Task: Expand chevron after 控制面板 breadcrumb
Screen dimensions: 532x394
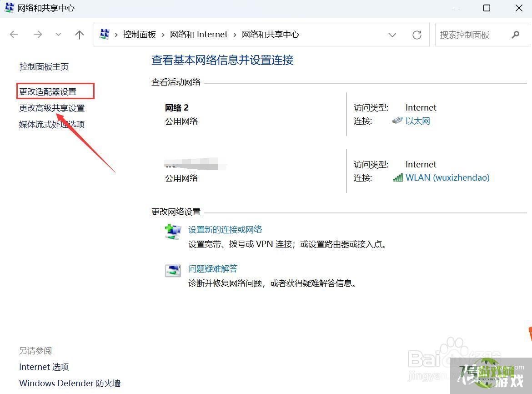Action: pos(163,35)
